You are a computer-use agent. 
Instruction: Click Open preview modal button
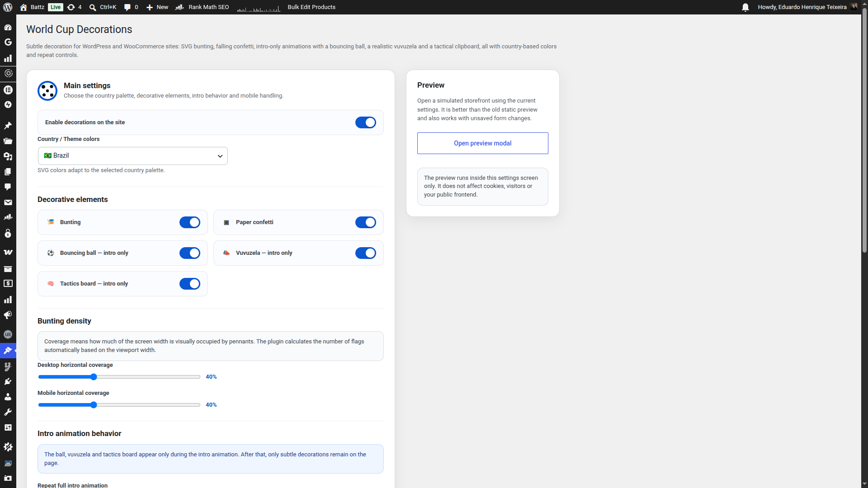point(482,143)
